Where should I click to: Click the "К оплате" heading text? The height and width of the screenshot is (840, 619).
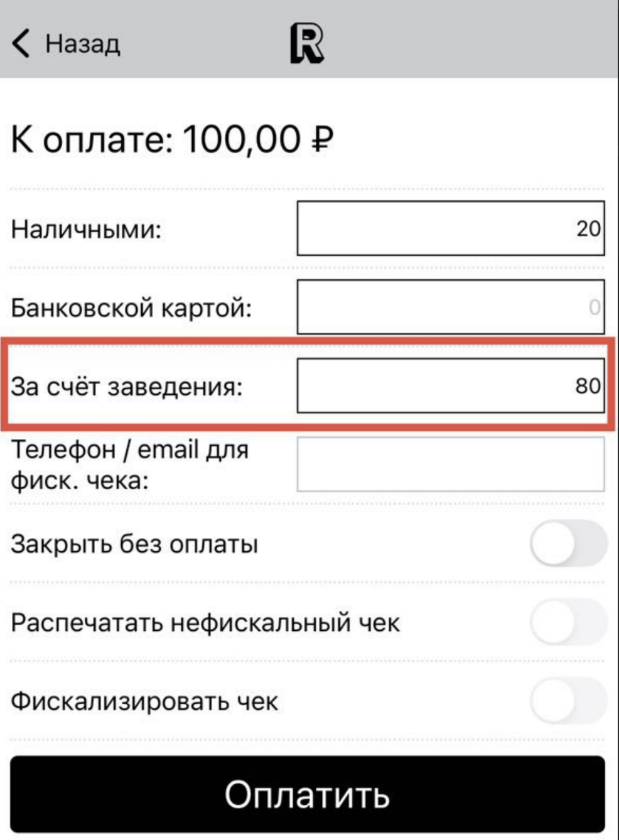92,139
